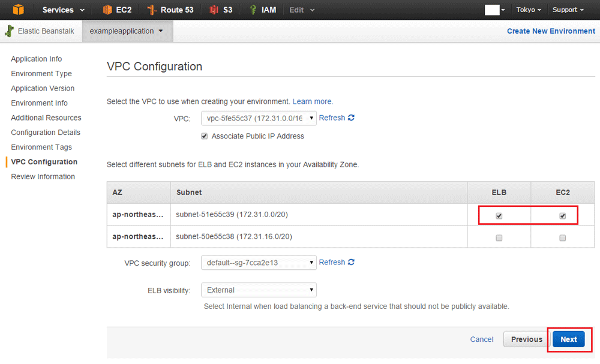This screenshot has height=364, width=600.
Task: Click Refresh link next to security group
Action: tap(332, 262)
